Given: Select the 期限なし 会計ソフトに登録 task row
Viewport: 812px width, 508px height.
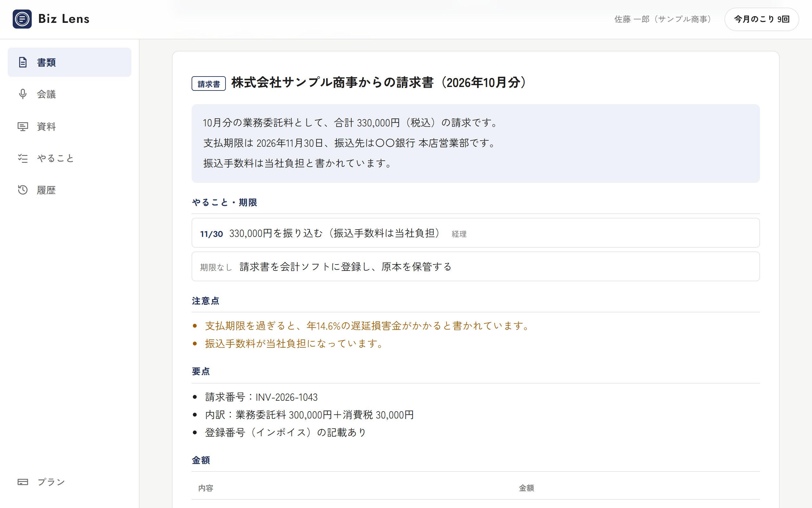Looking at the screenshot, I should coord(475,266).
